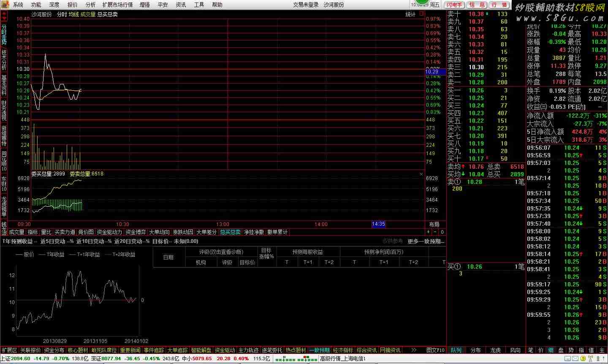Viewport: 608px width, 364px height.
Task: Switch the sub-chart to the 大单动向 tab
Action: pos(159,232)
